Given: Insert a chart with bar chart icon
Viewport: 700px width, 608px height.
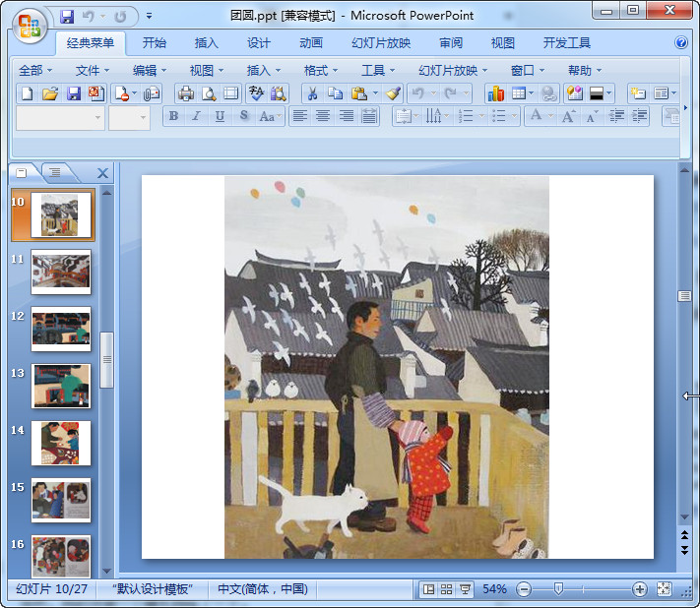Looking at the screenshot, I should (x=495, y=93).
